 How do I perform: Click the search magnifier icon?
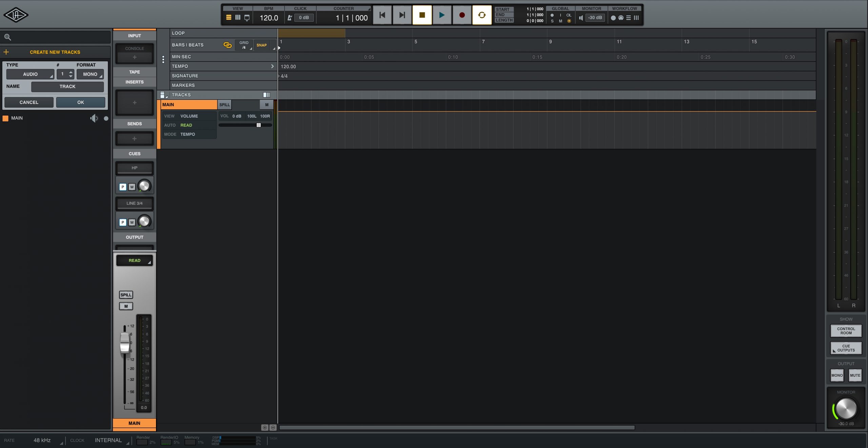7,37
